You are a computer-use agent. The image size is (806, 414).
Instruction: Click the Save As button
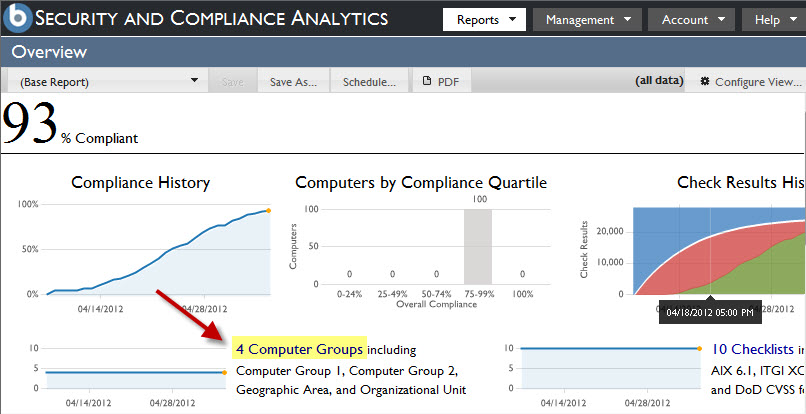(293, 82)
